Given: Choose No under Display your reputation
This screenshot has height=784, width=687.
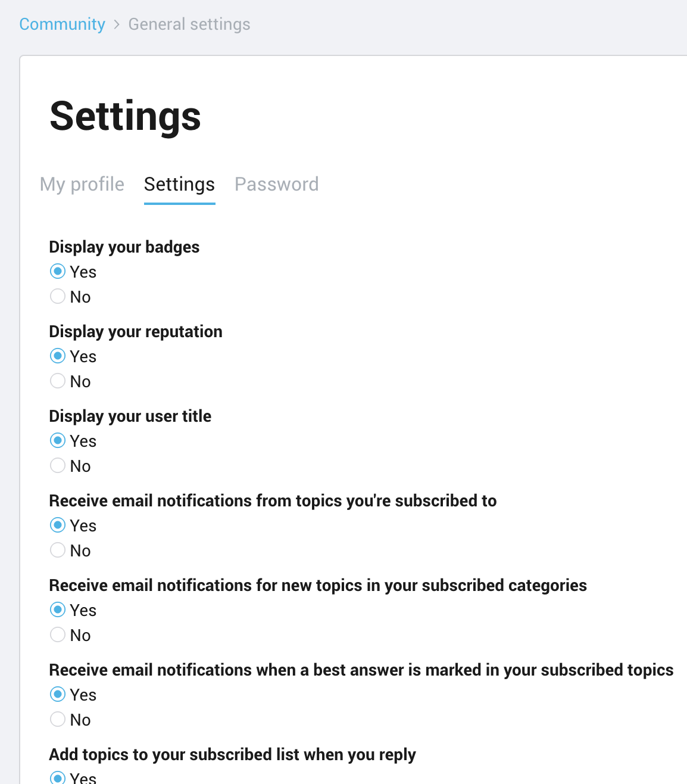Looking at the screenshot, I should (58, 381).
